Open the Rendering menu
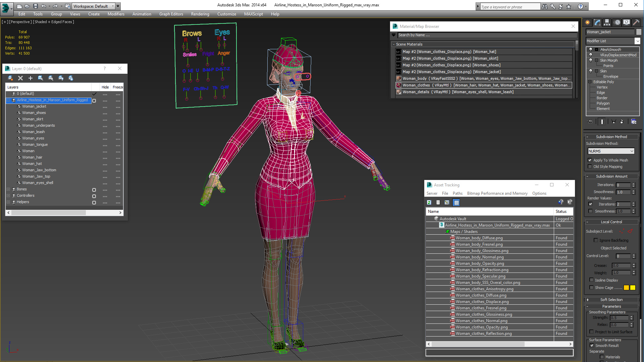The height and width of the screenshot is (362, 644). click(200, 14)
